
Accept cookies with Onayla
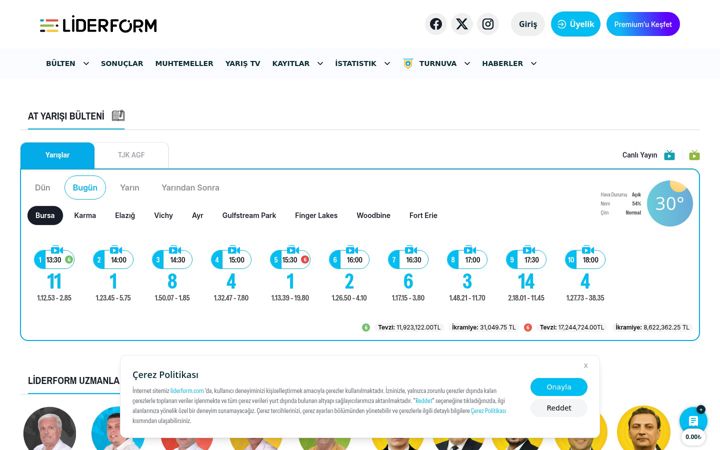(x=559, y=387)
